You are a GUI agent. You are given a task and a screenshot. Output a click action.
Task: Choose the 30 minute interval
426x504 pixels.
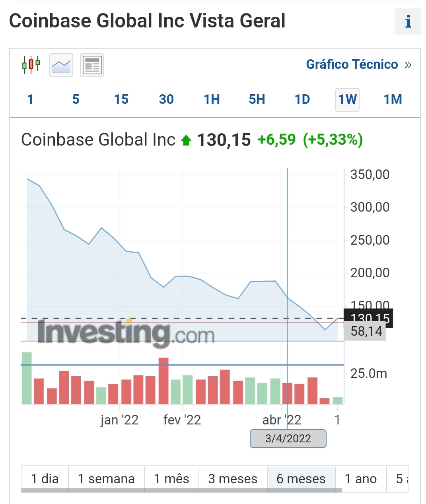[166, 99]
